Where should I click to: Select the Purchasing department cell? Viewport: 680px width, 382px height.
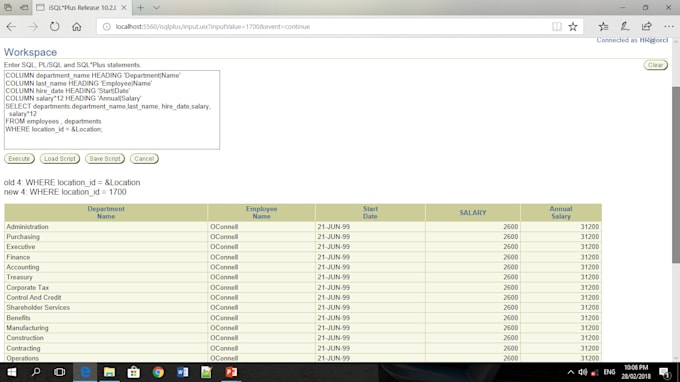pyautogui.click(x=106, y=237)
